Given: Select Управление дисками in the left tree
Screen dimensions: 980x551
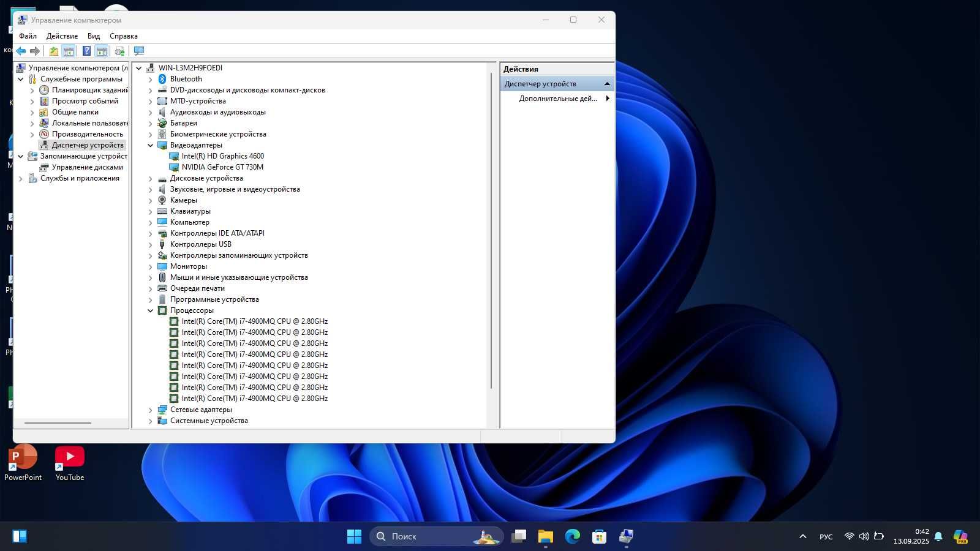Looking at the screenshot, I should [x=88, y=167].
